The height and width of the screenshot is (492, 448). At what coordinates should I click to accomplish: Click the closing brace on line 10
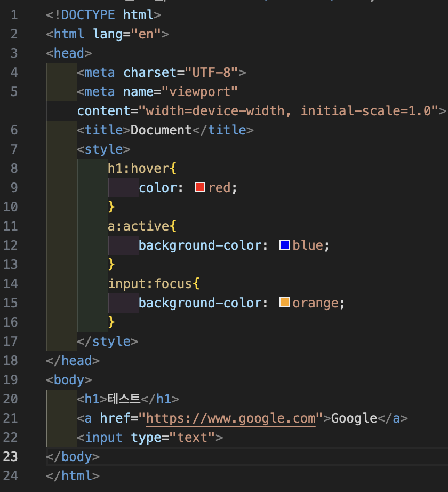(x=111, y=207)
